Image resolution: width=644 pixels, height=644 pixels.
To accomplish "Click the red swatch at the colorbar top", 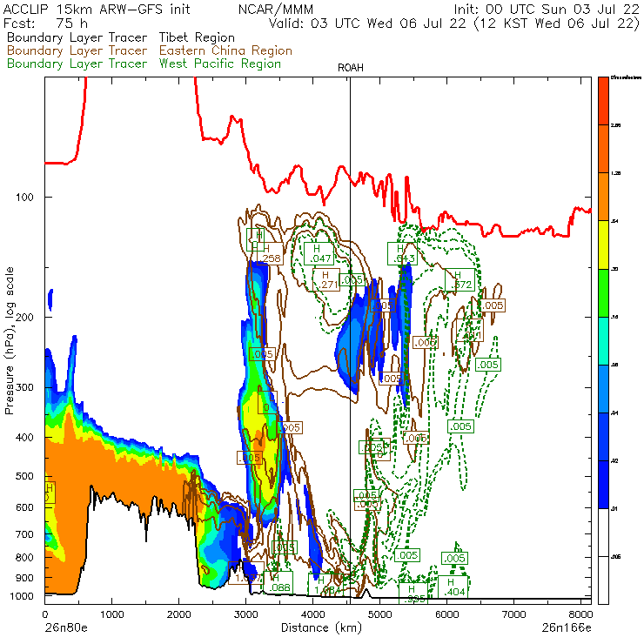I will 603,101.
